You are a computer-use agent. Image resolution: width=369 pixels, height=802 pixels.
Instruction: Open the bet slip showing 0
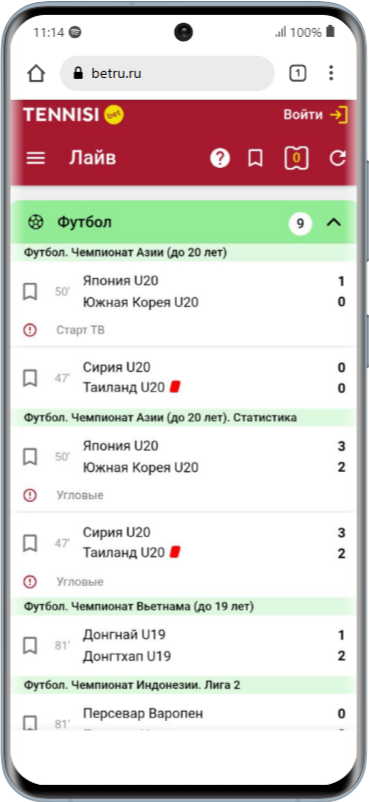point(296,159)
